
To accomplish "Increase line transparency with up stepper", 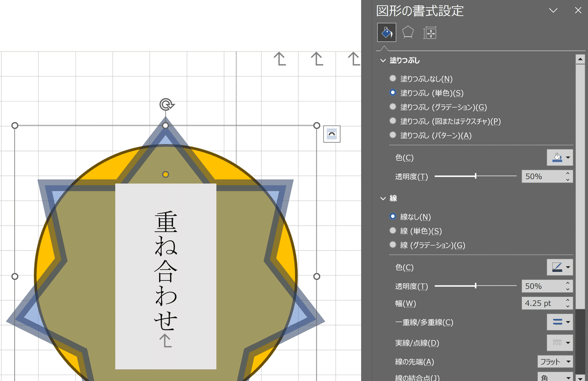I will tap(568, 283).
